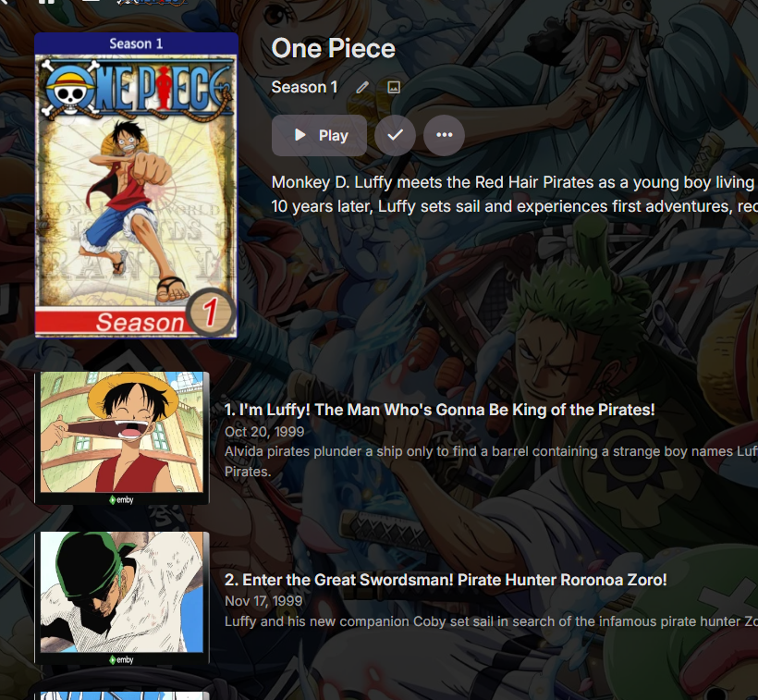This screenshot has height=700, width=758.
Task: Go to the One Piece series title
Action: click(333, 48)
